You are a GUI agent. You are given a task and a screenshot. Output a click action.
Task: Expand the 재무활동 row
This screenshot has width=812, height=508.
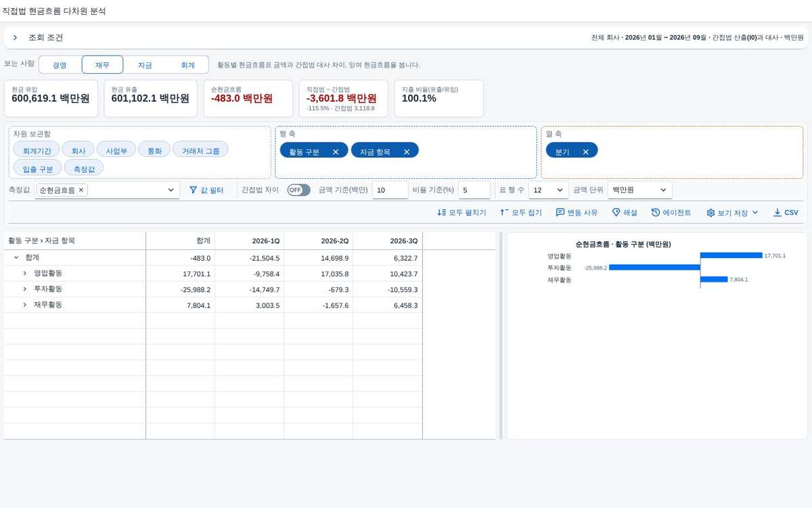click(x=24, y=305)
